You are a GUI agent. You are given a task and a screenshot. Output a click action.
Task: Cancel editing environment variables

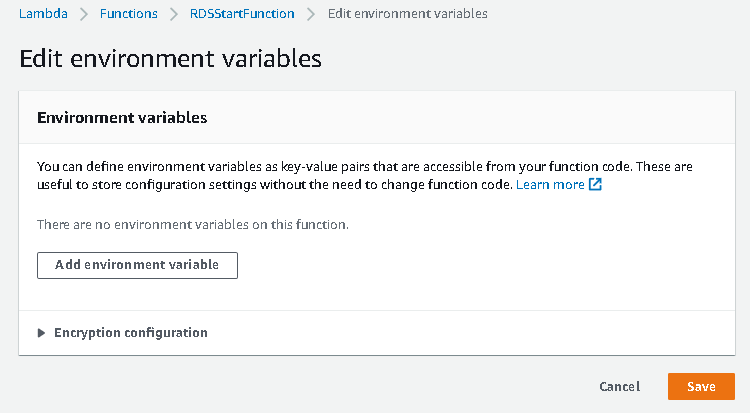click(x=619, y=387)
